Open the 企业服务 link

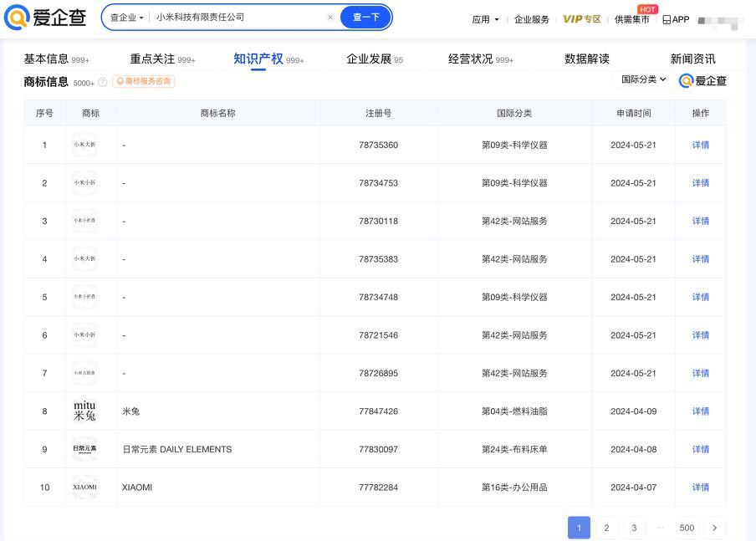coord(532,19)
